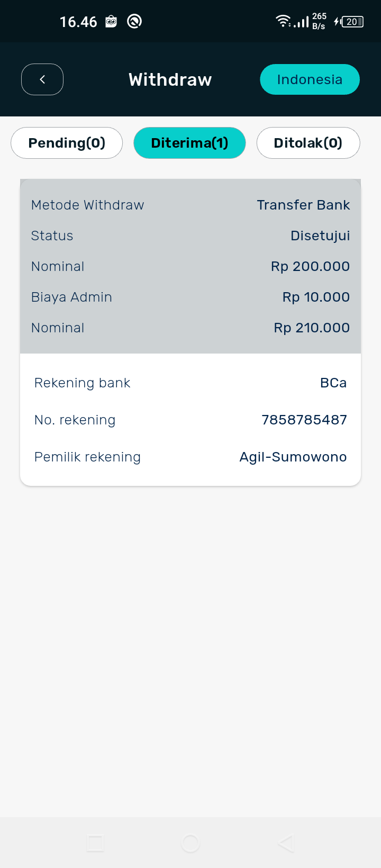381x868 pixels.
Task: Tap the Disetujui status value
Action: [320, 236]
